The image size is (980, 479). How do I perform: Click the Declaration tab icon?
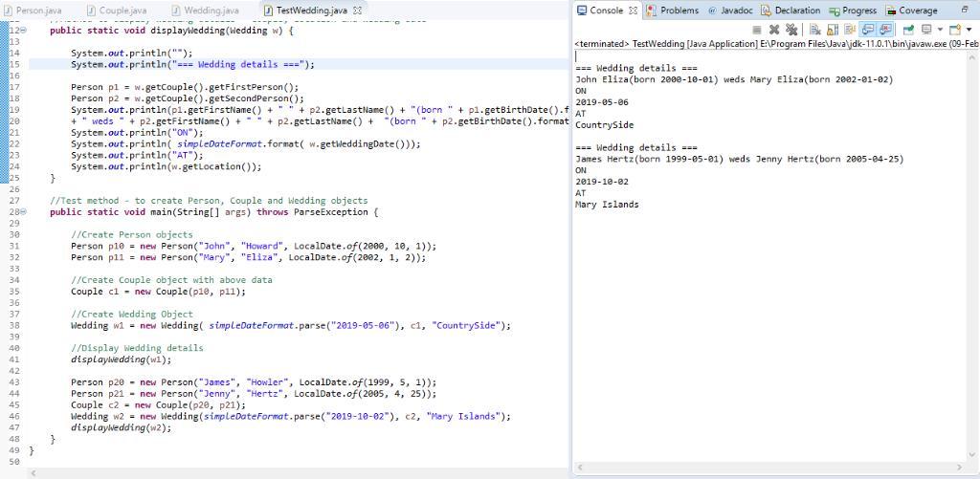click(x=766, y=10)
